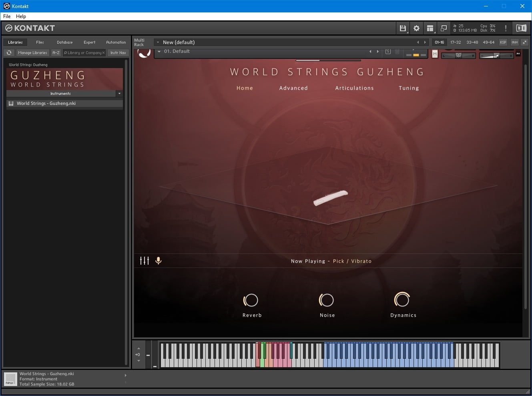Viewport: 532px width, 396px height.
Task: Click the panic exclamation mark icon
Action: pos(506,28)
